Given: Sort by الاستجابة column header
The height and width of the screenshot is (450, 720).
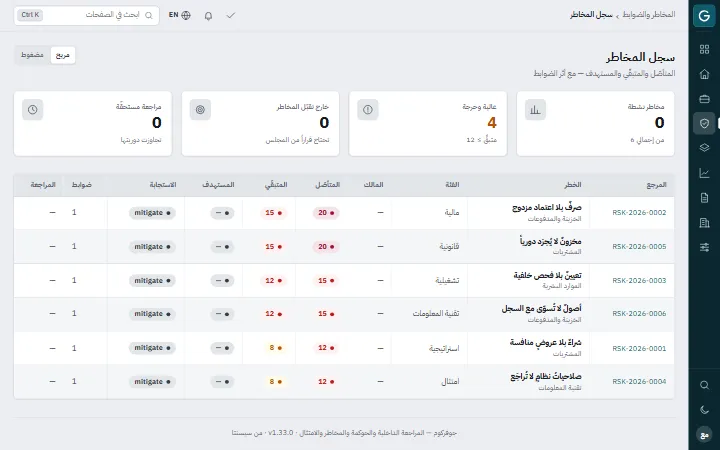Looking at the screenshot, I should pos(163,185).
